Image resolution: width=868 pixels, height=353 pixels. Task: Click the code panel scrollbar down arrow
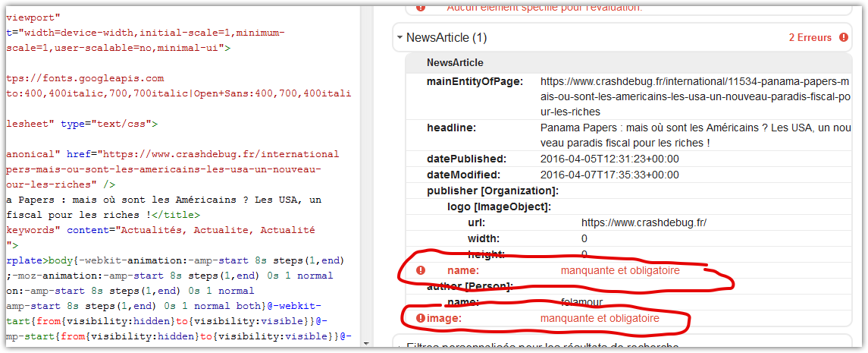365,344
